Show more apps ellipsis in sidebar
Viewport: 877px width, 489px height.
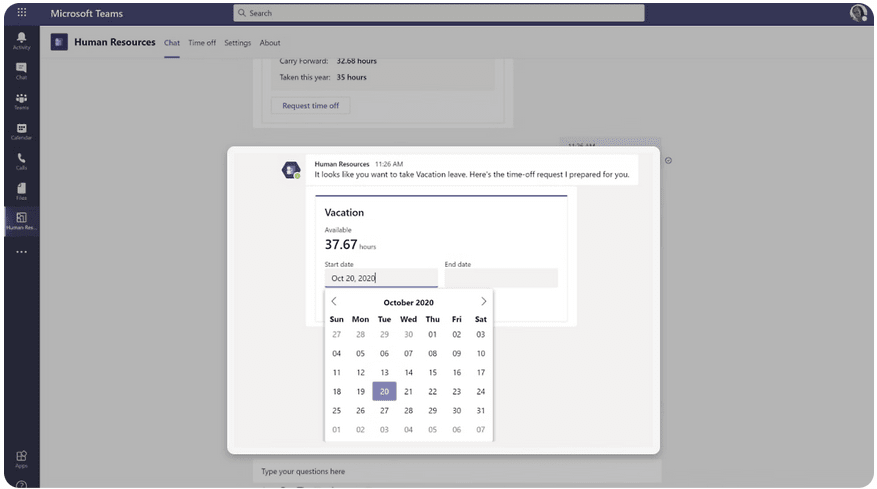(x=21, y=252)
